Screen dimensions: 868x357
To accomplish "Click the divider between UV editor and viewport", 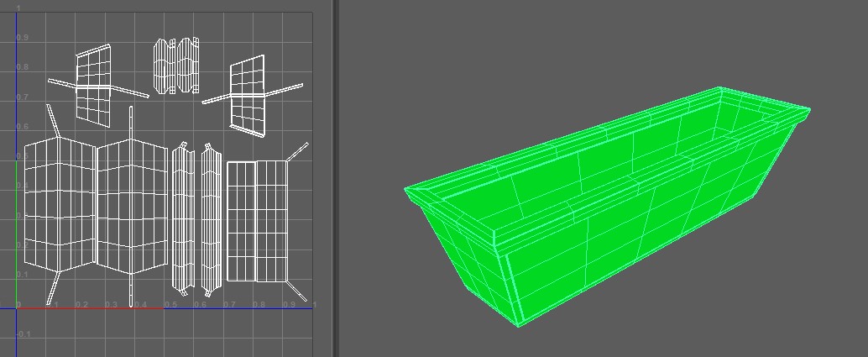I will click(334, 178).
